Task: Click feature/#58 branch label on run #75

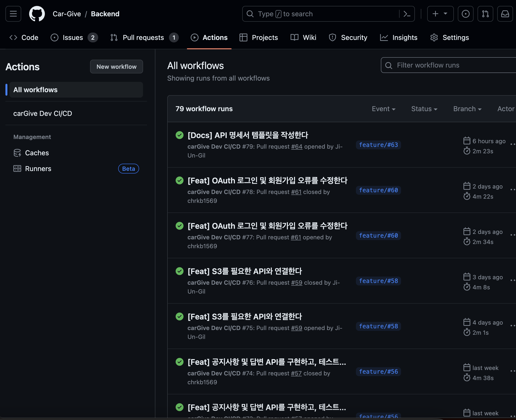Action: pyautogui.click(x=378, y=326)
